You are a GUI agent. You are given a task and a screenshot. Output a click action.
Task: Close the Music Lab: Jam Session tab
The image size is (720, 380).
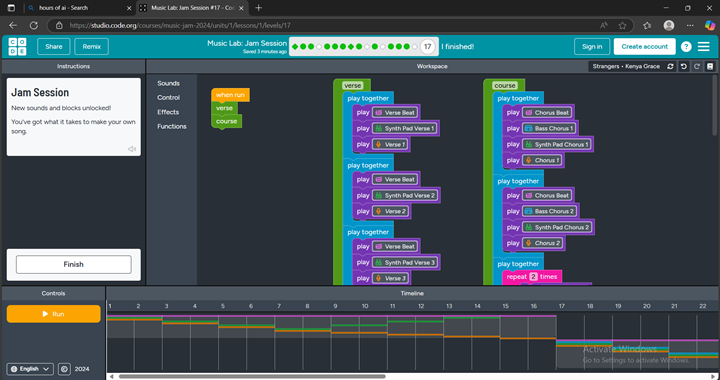pos(241,8)
